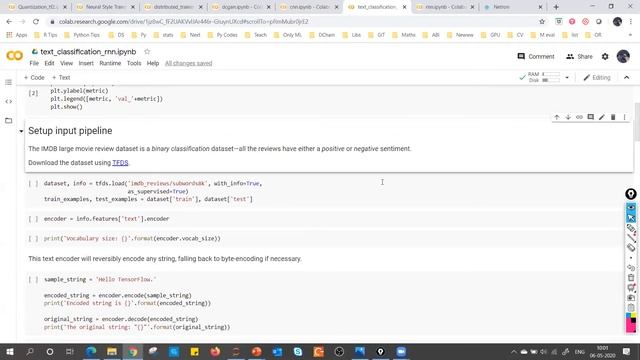Screen dimensions: 640x360
Task: Edit the selected text cell with pencil icon
Action: coord(602,117)
